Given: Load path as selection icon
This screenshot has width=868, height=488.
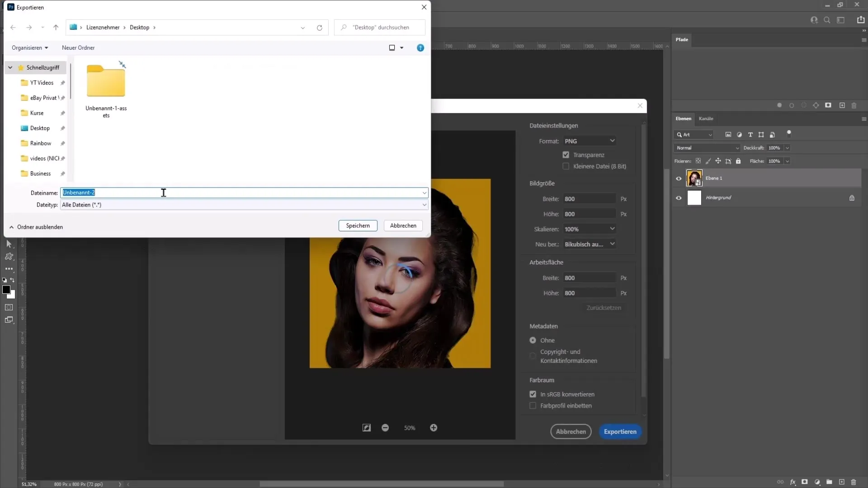Looking at the screenshot, I should pos(804,105).
